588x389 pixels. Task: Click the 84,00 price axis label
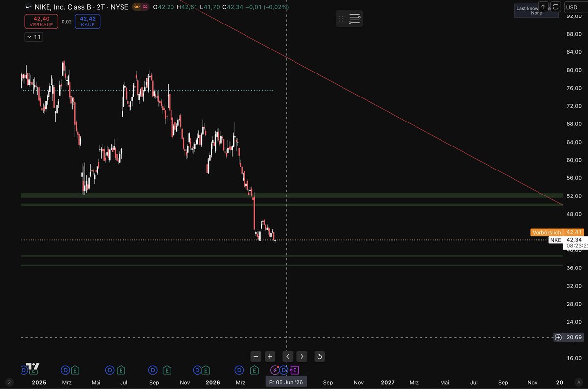pyautogui.click(x=574, y=52)
